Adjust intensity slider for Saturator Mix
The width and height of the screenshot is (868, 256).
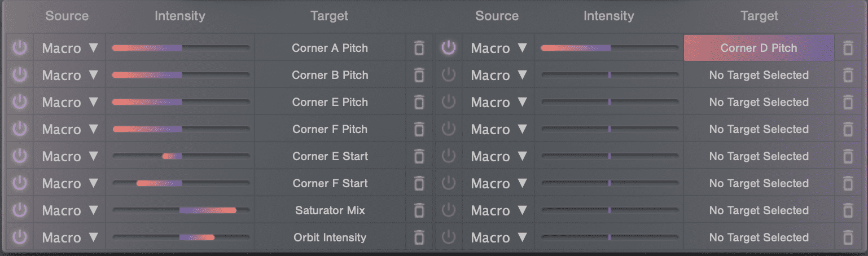coord(181,210)
